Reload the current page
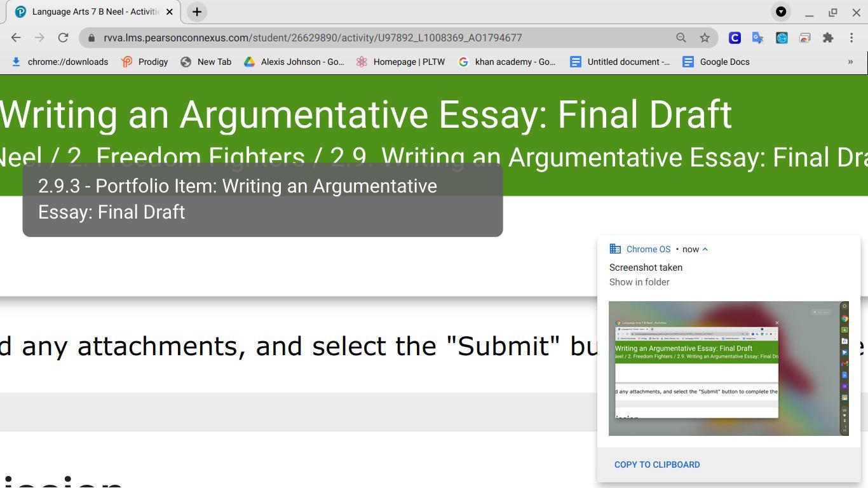The height and width of the screenshot is (488, 868). 63,37
